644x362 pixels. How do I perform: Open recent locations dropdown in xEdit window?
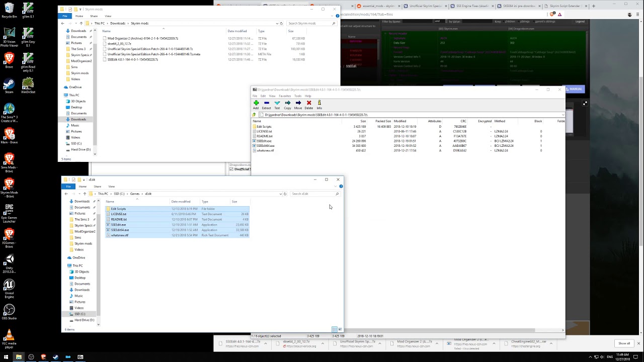[79, 194]
